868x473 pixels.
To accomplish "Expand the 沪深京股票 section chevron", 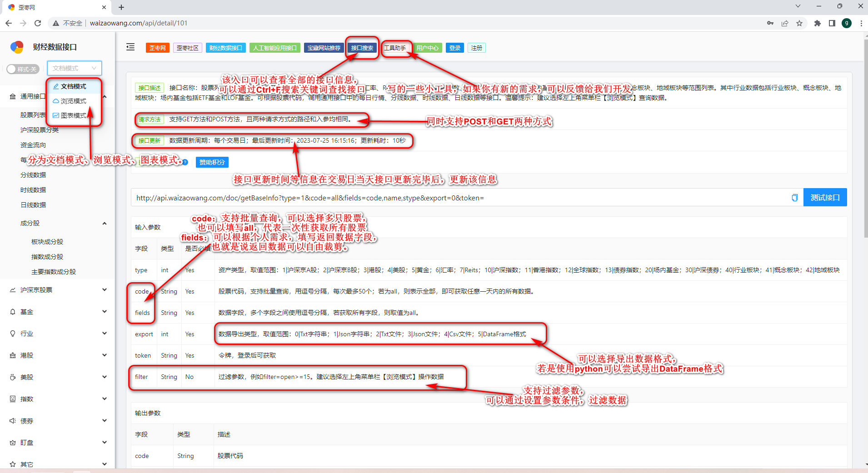I will point(105,290).
